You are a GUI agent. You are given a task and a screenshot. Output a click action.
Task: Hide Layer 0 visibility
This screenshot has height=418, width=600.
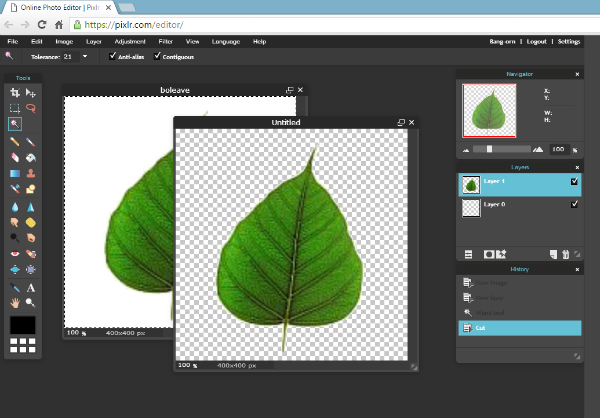[574, 204]
